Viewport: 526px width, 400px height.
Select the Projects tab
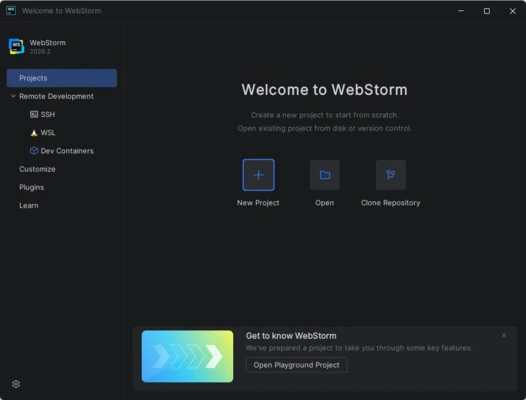pyautogui.click(x=62, y=78)
